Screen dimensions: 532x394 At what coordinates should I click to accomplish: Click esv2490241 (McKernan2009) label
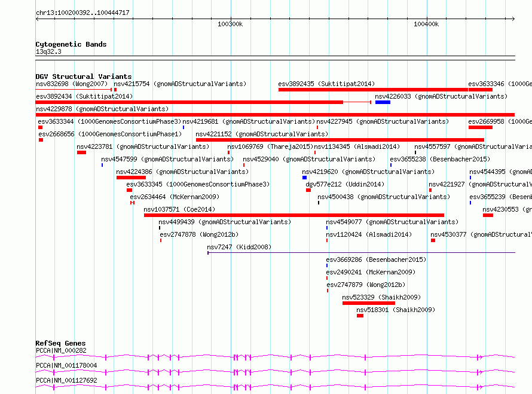[371, 272]
